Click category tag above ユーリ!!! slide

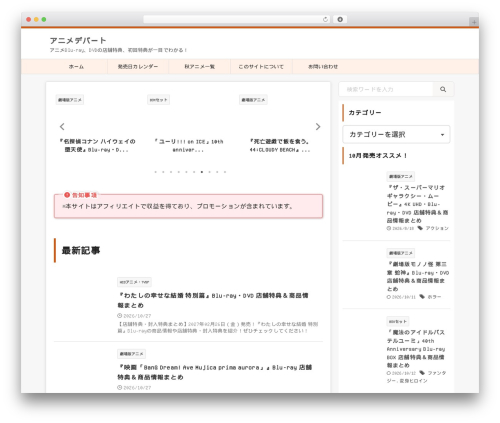159,100
